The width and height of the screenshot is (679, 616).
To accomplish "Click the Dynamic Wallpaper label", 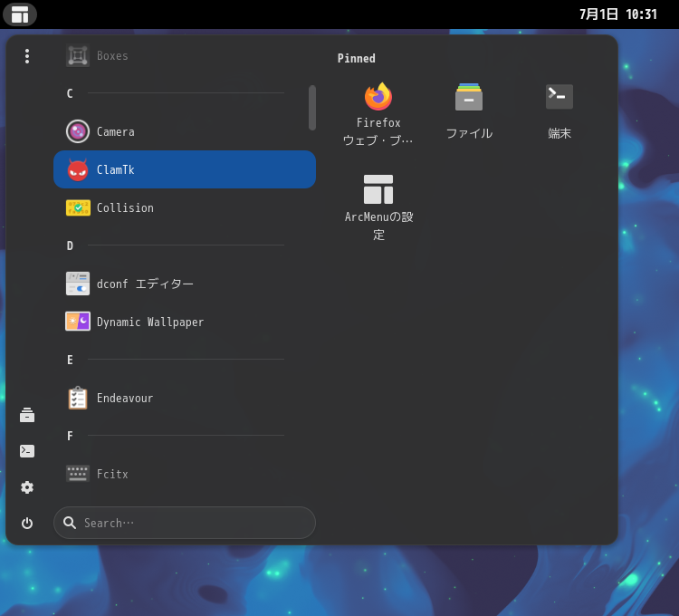I will click(150, 322).
